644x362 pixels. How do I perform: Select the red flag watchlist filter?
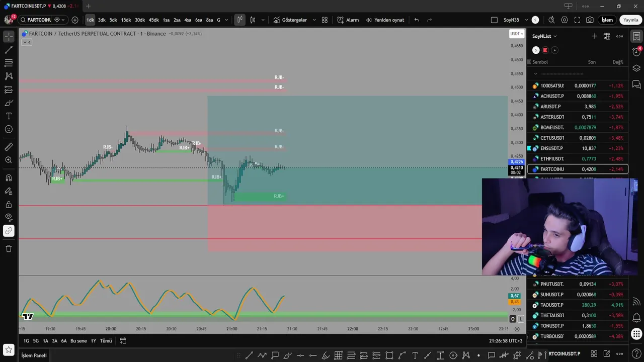[545, 50]
